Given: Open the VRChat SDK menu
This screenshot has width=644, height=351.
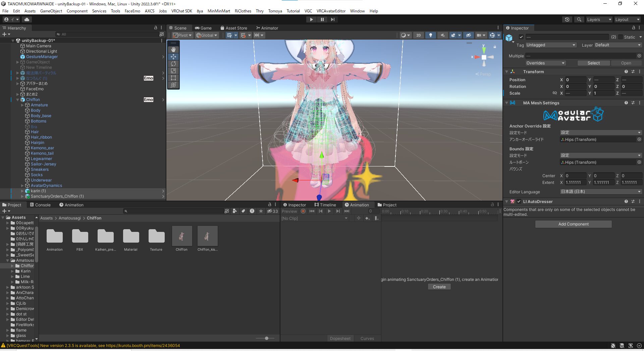Looking at the screenshot, I should pyautogui.click(x=181, y=11).
